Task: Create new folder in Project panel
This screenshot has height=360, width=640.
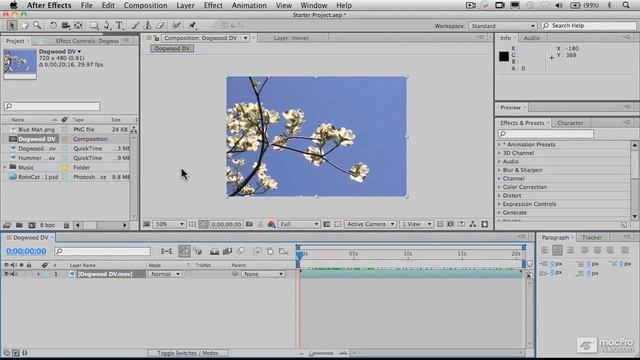Action: [19, 225]
